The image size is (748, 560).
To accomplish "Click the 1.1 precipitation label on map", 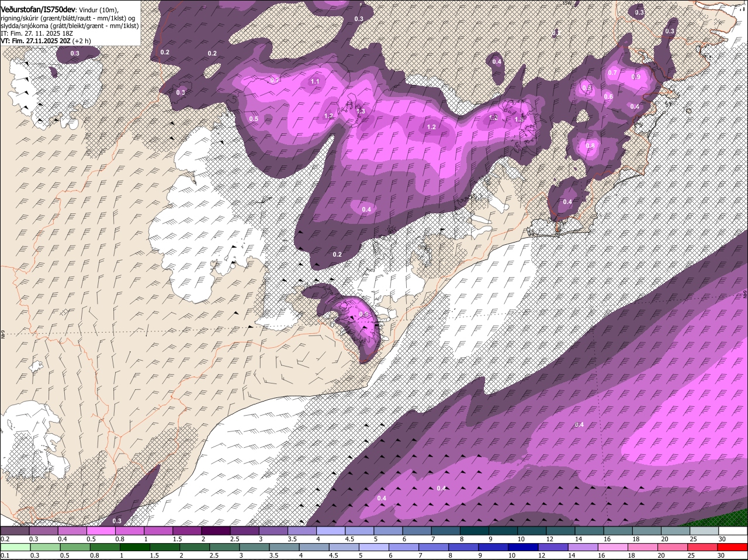I will (x=316, y=81).
